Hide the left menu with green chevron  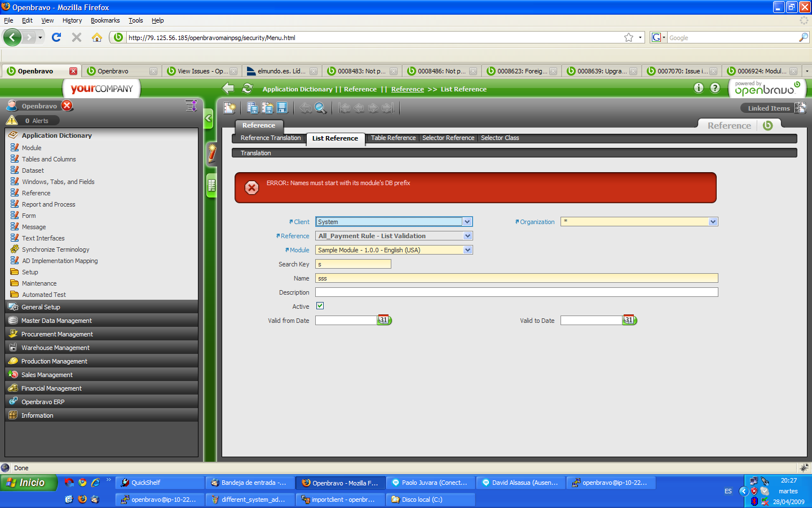point(209,118)
